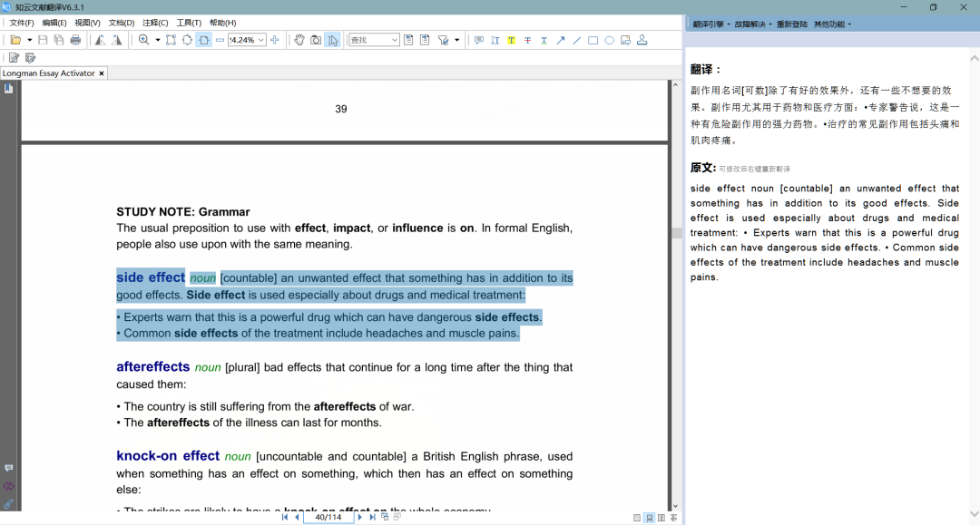This screenshot has height=525, width=980.
Task: Select the yellow text highlight tool
Action: tap(512, 40)
